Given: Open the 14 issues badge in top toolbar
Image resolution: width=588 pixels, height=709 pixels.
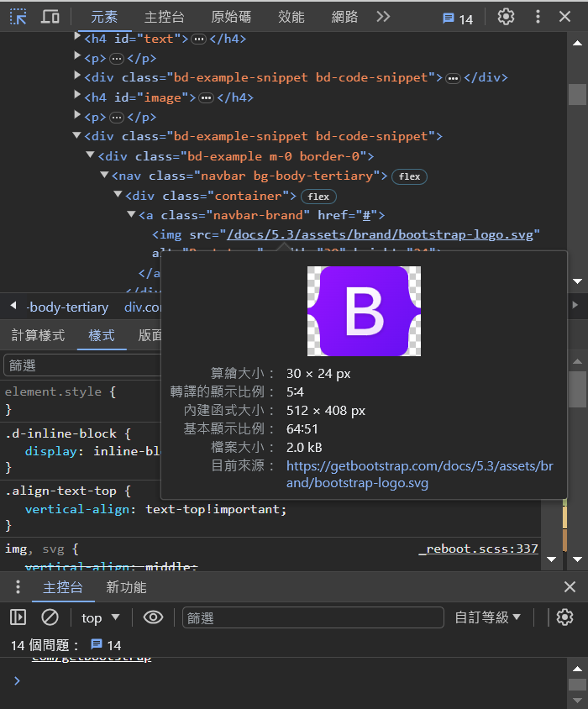Looking at the screenshot, I should [x=457, y=18].
